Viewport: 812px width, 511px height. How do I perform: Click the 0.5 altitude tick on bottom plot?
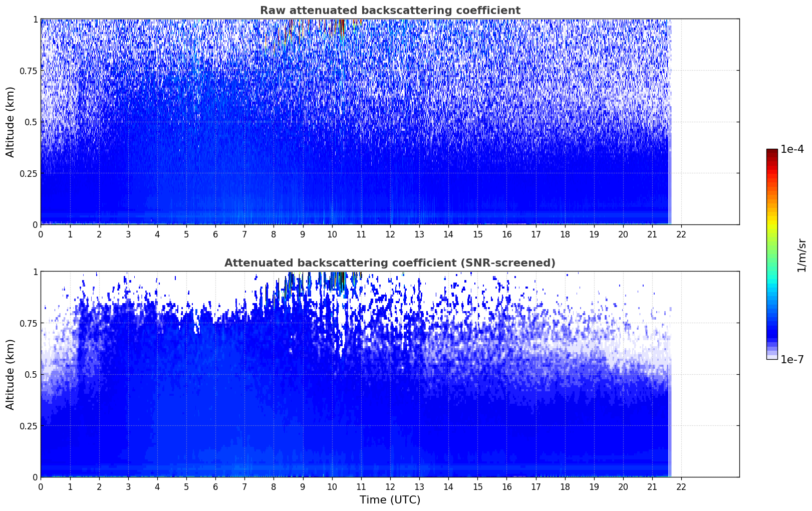pyautogui.click(x=31, y=374)
